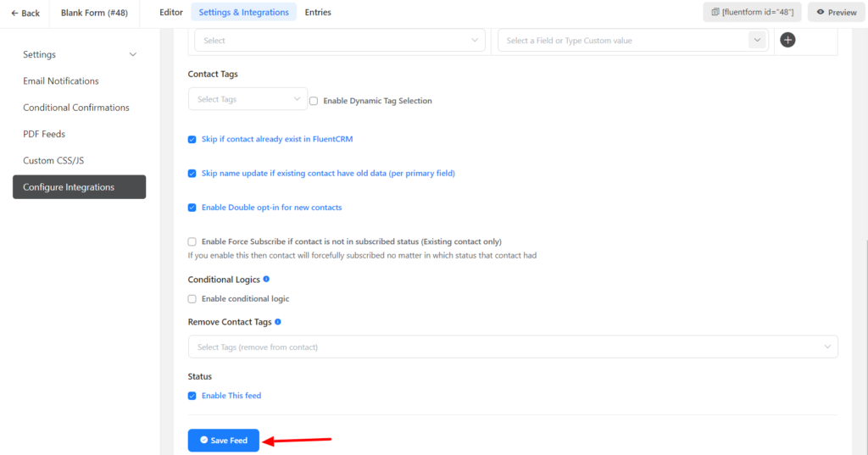This screenshot has height=455, width=868.
Task: Switch to the Entries tab
Action: (x=318, y=13)
